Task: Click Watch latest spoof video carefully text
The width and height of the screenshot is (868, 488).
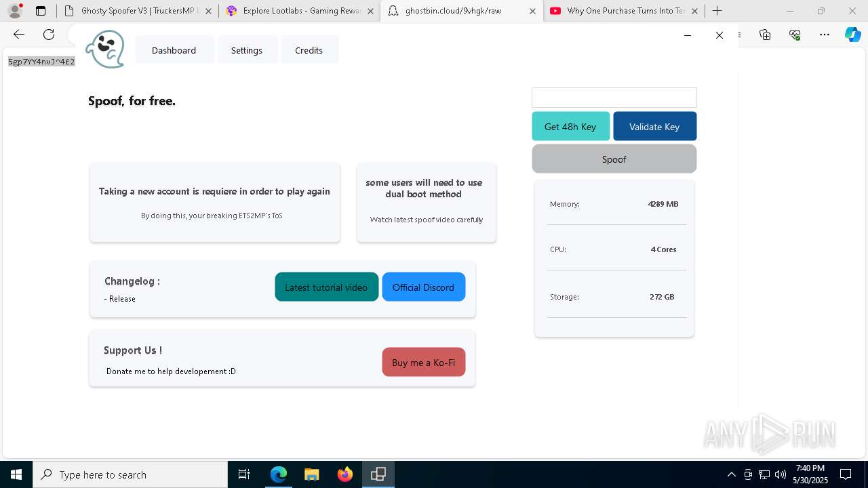Action: (x=427, y=220)
